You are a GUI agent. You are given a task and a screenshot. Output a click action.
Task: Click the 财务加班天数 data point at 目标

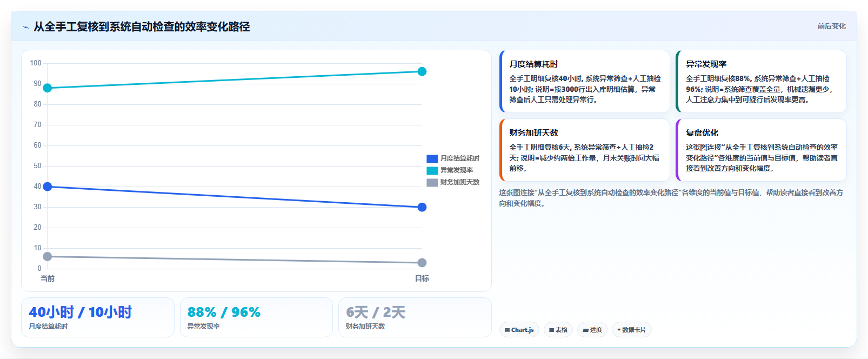point(422,263)
